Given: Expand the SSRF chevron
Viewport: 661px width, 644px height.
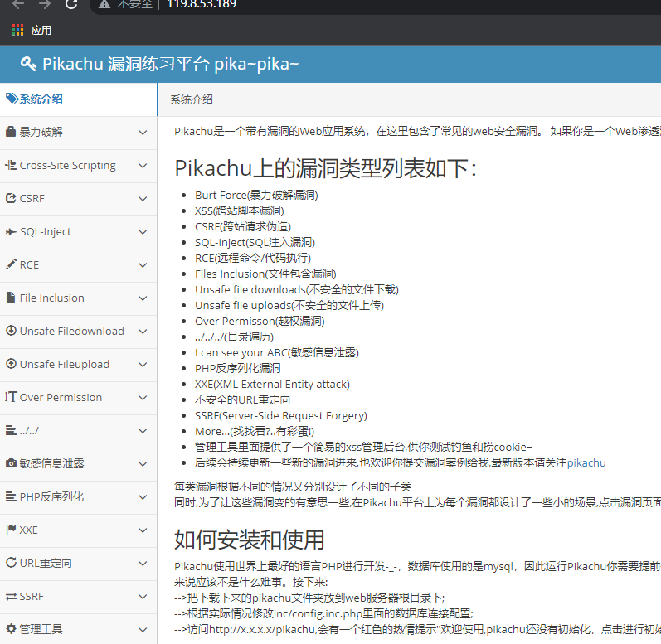Looking at the screenshot, I should coord(143,597).
